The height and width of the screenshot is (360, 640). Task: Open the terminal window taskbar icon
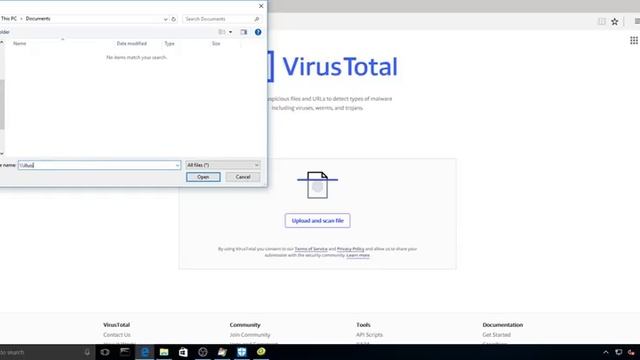coord(124,352)
